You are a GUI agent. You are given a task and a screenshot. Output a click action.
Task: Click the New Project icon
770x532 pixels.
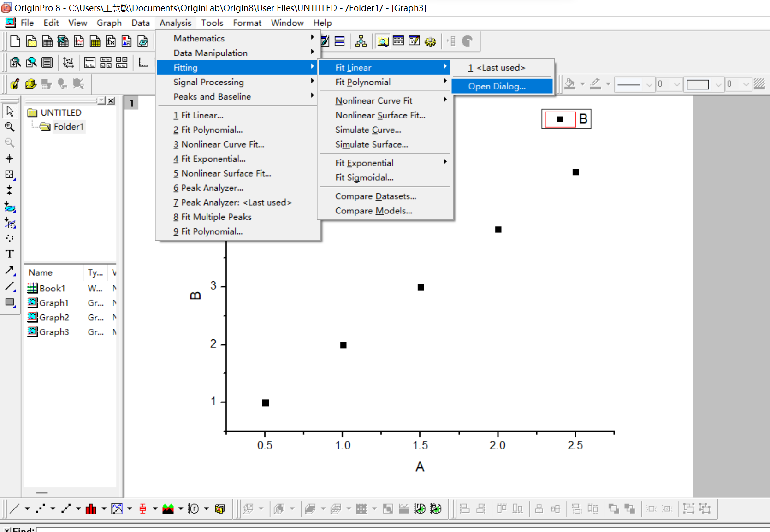click(15, 41)
